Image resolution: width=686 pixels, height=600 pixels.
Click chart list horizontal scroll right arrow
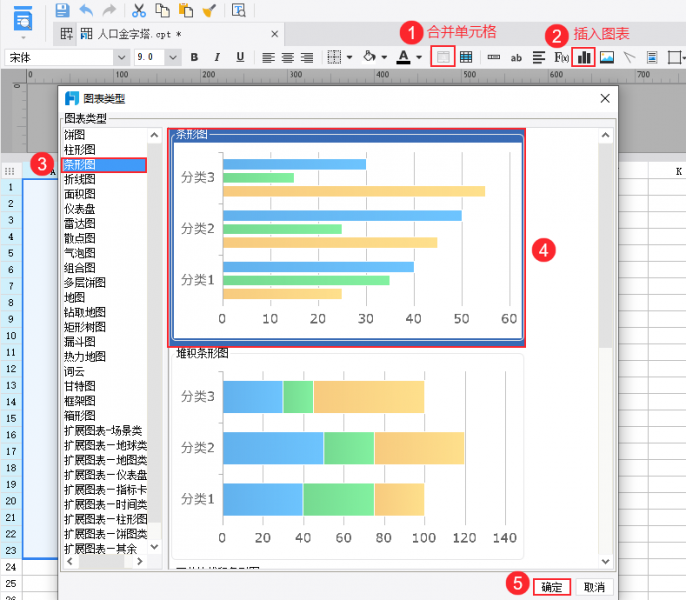coord(140,561)
